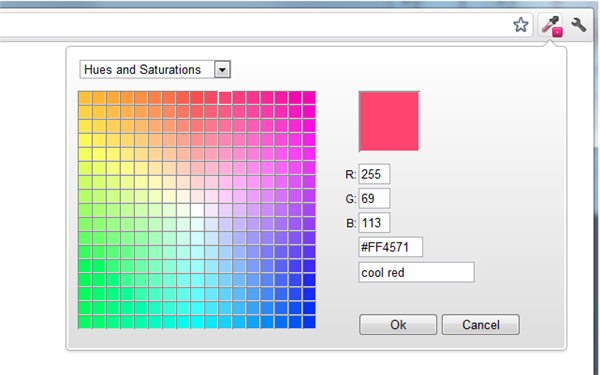Viewport: 600px width, 375px height.
Task: Pick the blue swatch at grid bottom-right corner
Action: click(x=309, y=322)
